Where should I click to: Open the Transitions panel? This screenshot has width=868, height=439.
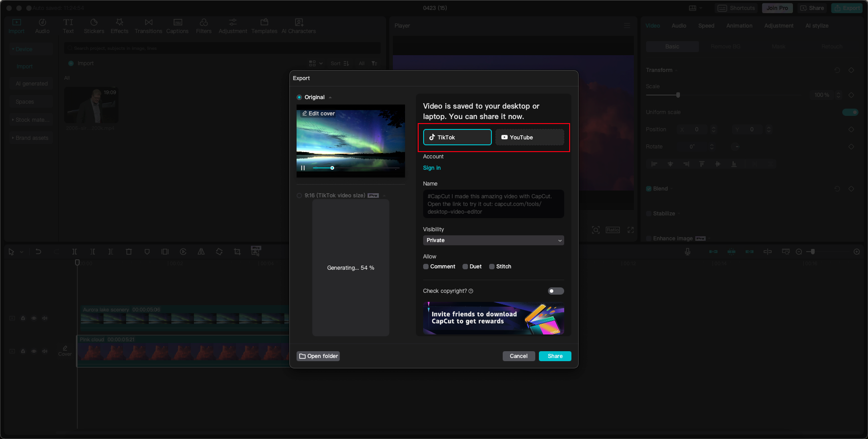point(148,25)
